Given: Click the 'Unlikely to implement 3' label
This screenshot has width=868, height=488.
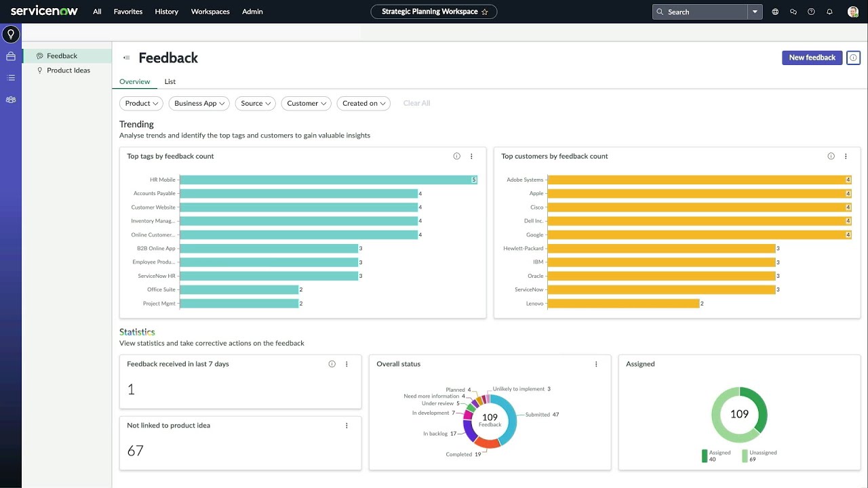Looking at the screenshot, I should click(521, 389).
